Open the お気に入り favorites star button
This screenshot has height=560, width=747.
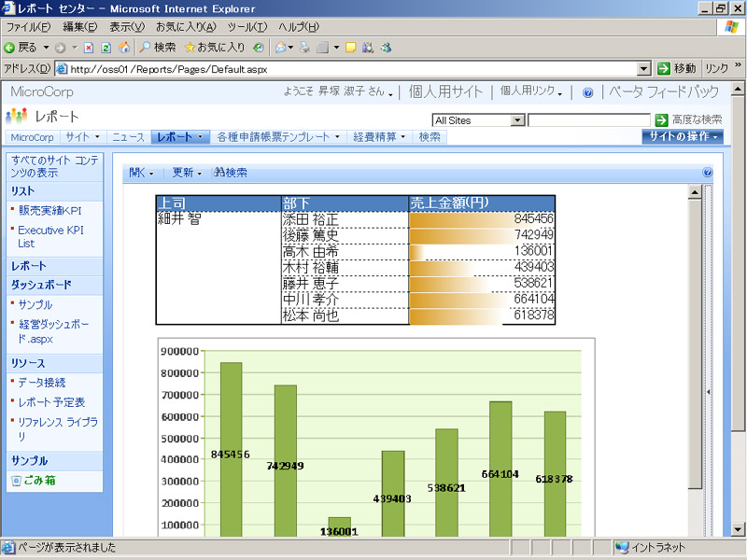[x=215, y=48]
